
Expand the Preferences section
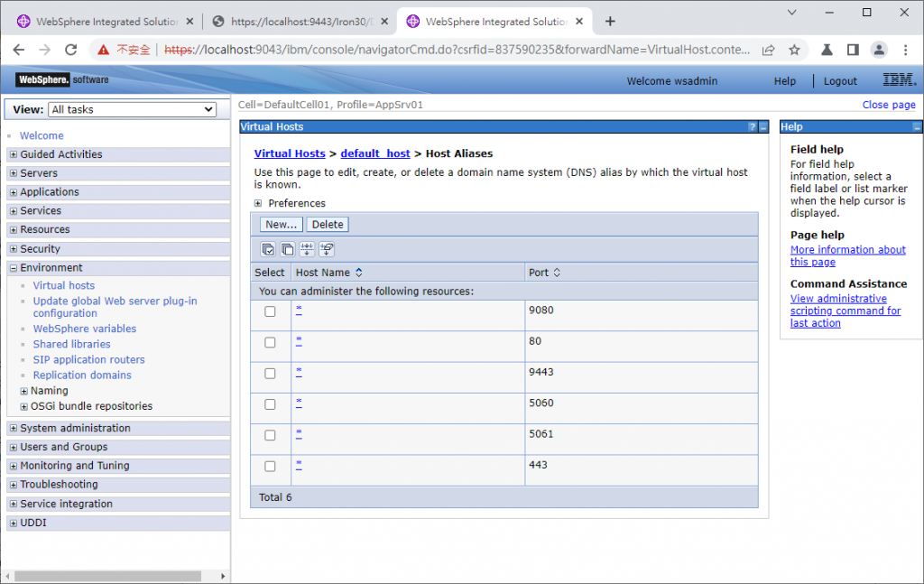(x=257, y=203)
